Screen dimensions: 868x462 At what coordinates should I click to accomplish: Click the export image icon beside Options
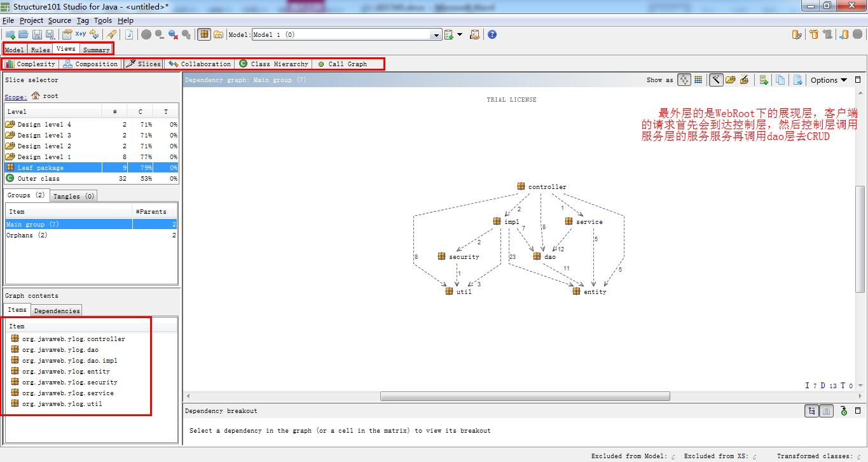click(x=797, y=80)
